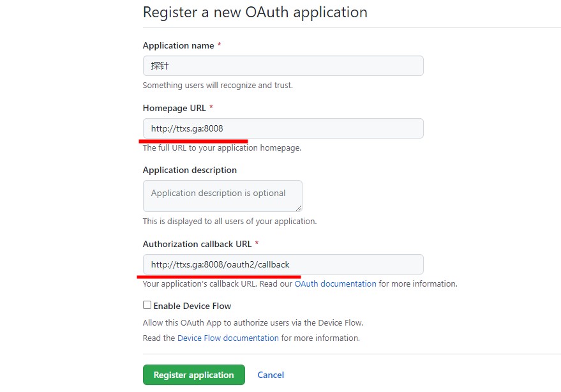Click the description textarea resize handle
This screenshot has height=392, width=561.
tap(299, 207)
